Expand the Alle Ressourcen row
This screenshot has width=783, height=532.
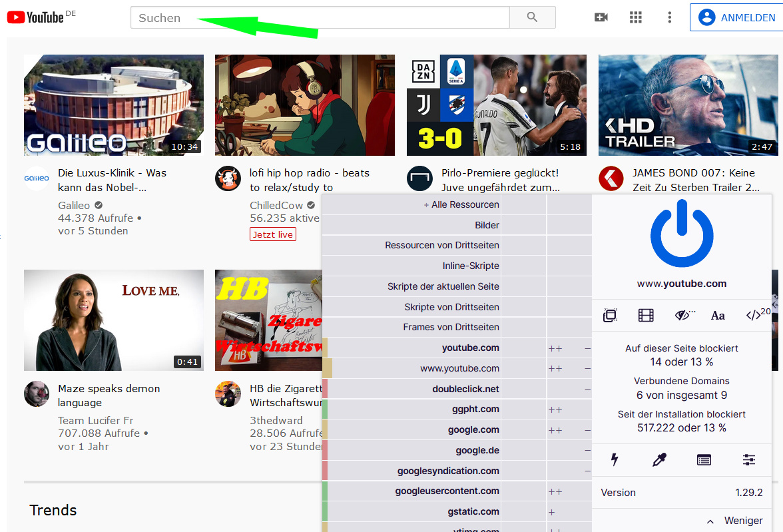[x=411, y=205]
